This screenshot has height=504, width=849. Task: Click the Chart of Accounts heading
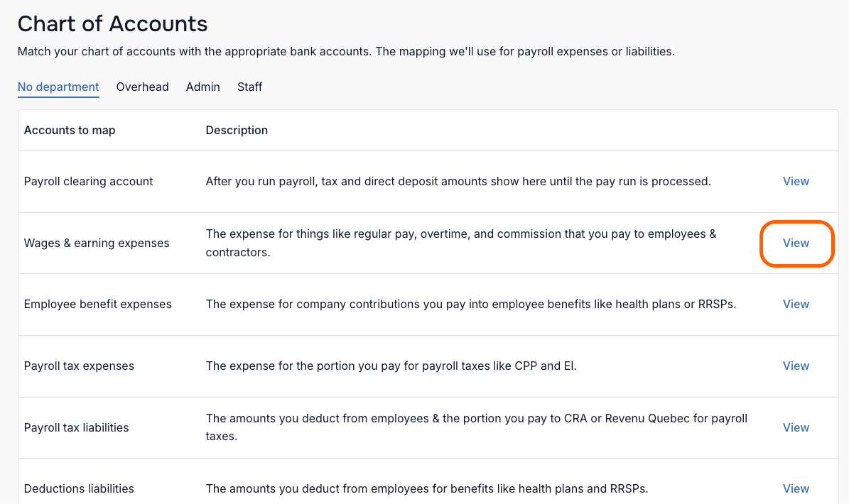click(x=113, y=24)
